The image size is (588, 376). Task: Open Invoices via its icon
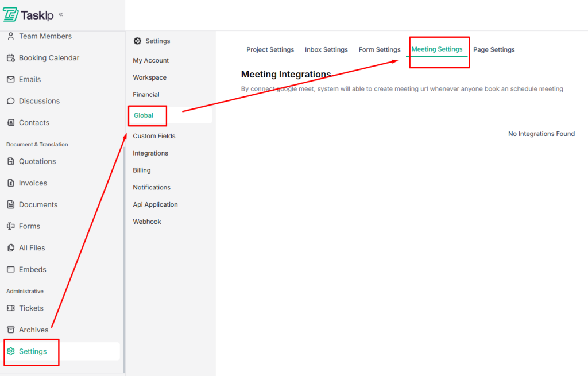(10, 183)
